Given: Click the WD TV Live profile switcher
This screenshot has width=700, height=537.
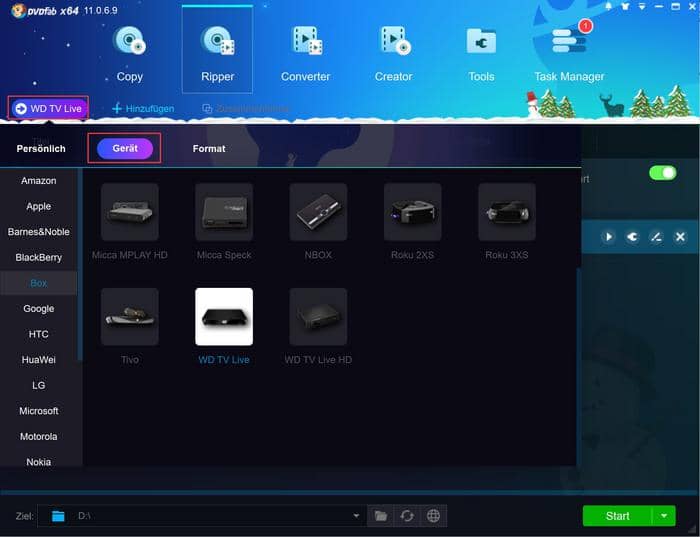Looking at the screenshot, I should [x=49, y=108].
